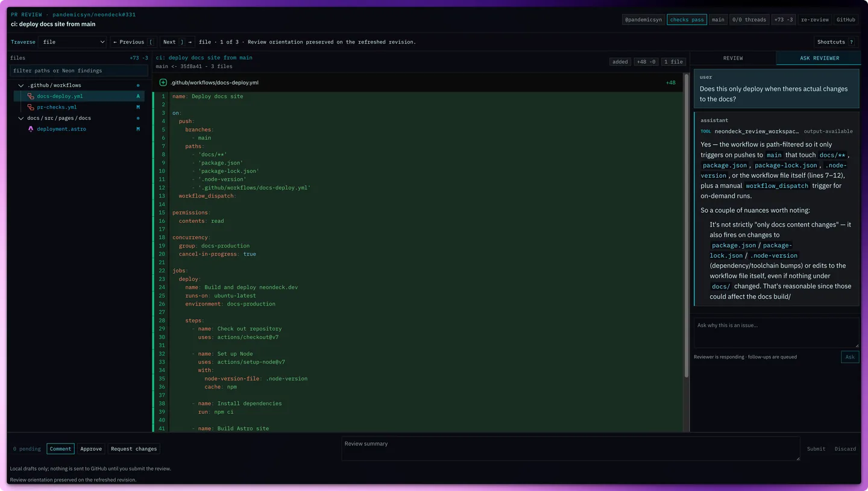Click the output-available status label
Image resolution: width=868 pixels, height=491 pixels.
[x=828, y=131]
